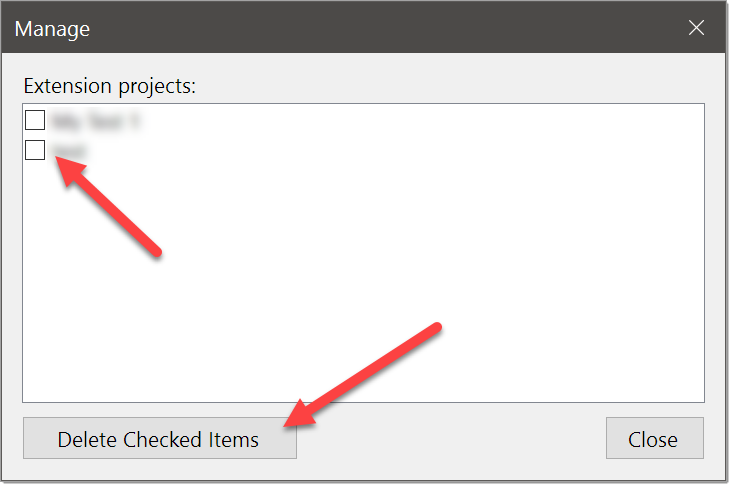Dismiss the dialog using the Close text button

[x=655, y=438]
